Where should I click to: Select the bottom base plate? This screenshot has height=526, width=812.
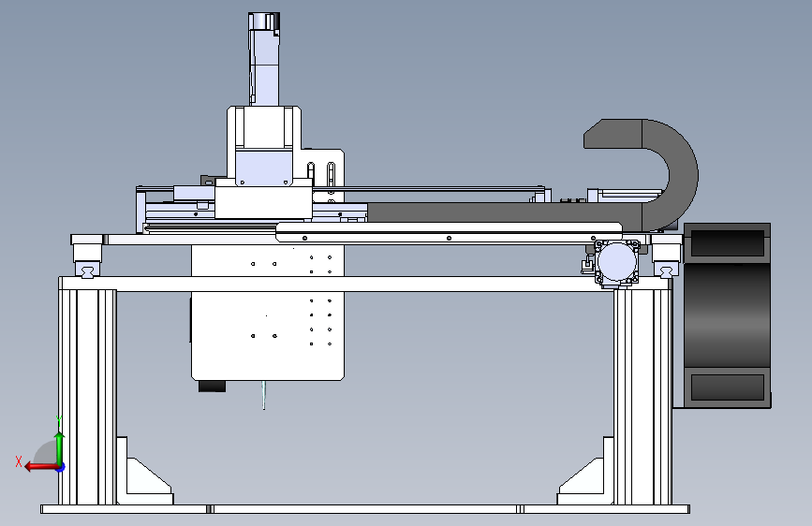click(365, 509)
